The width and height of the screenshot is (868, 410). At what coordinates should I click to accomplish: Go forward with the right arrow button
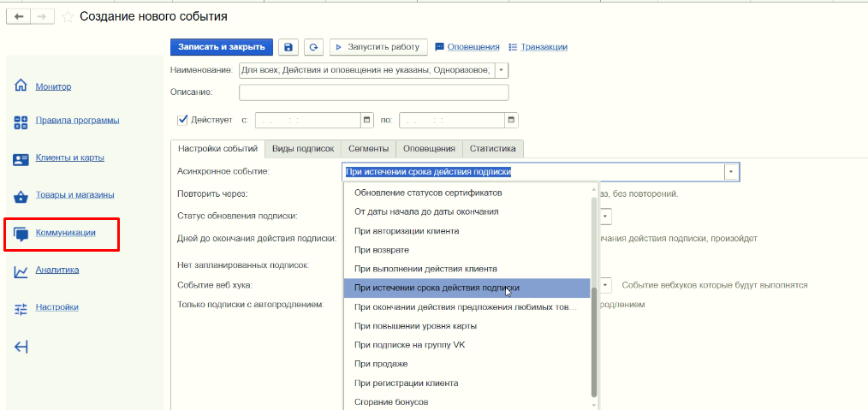coord(42,16)
